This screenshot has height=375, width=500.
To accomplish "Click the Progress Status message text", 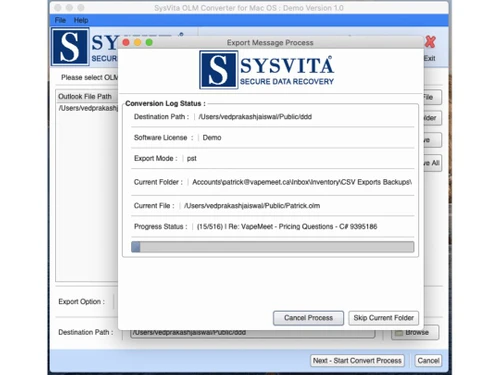I will (287, 227).
